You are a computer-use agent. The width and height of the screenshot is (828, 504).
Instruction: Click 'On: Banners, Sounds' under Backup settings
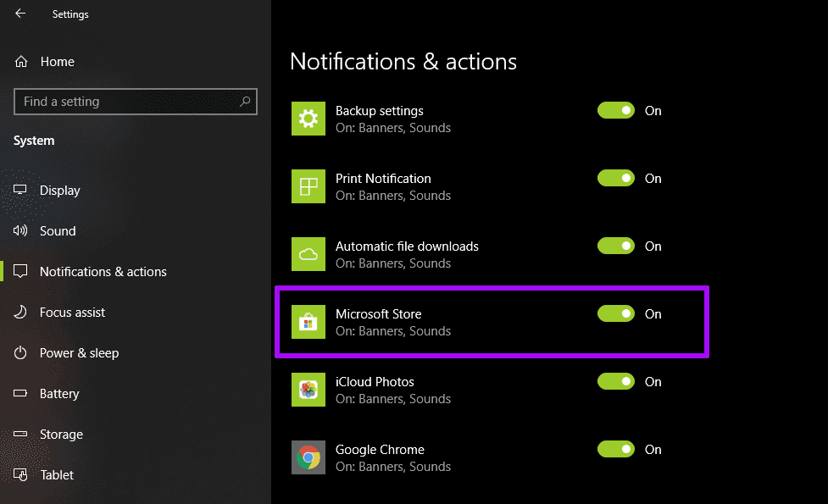[393, 128]
